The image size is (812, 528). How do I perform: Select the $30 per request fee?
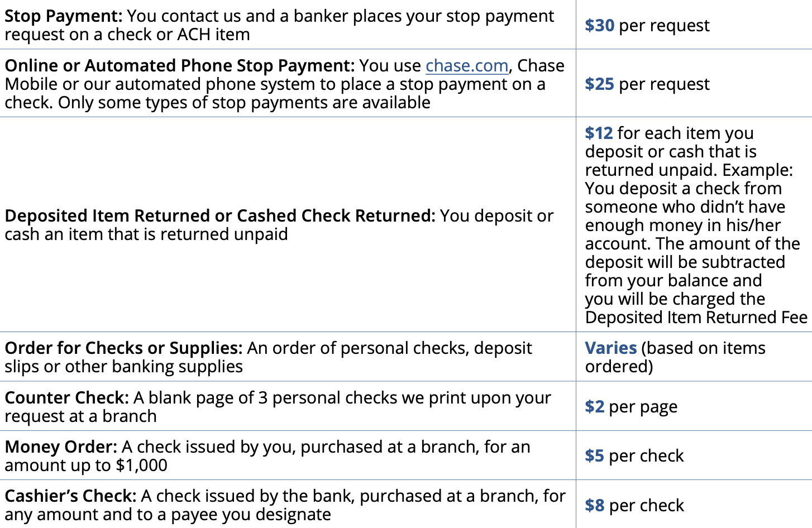[x=647, y=26]
